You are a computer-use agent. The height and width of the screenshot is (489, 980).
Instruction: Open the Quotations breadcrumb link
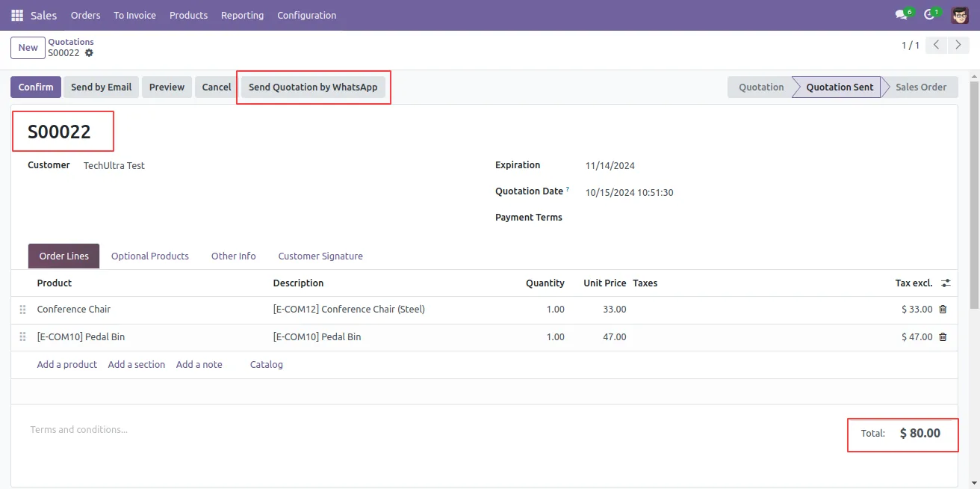coord(71,42)
